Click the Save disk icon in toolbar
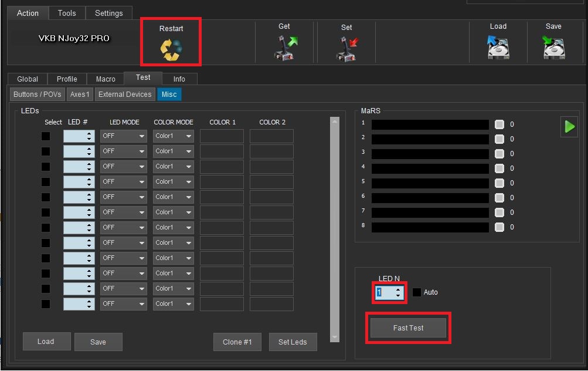This screenshot has width=588, height=371. point(553,48)
